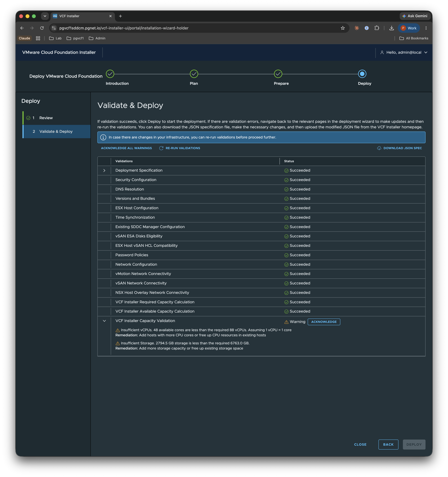
Task: Reload the page with the refresh icon
Action: coord(42,28)
